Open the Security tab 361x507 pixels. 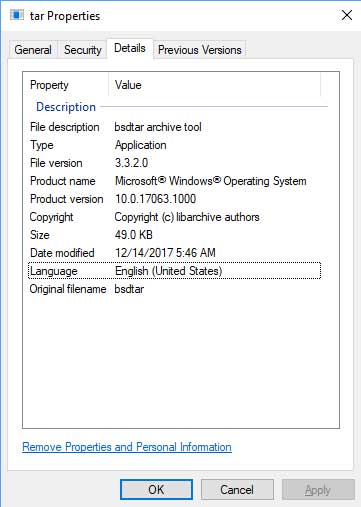point(82,50)
